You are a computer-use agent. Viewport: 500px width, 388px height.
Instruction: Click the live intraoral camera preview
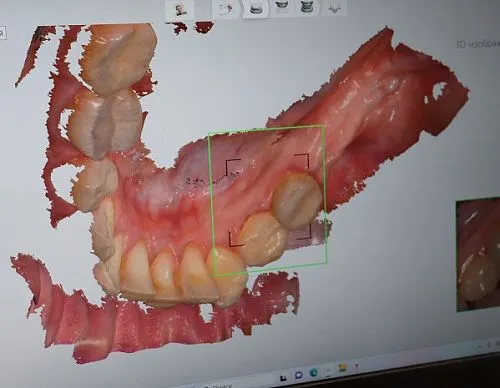[478, 254]
